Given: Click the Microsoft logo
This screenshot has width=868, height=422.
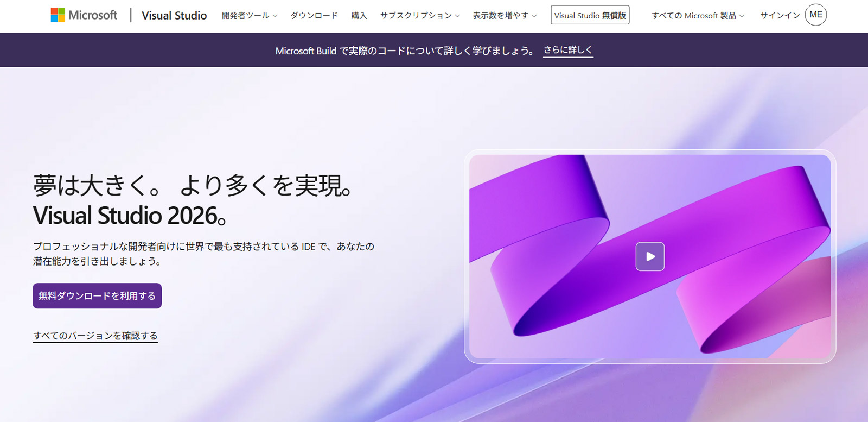Looking at the screenshot, I should coord(84,15).
